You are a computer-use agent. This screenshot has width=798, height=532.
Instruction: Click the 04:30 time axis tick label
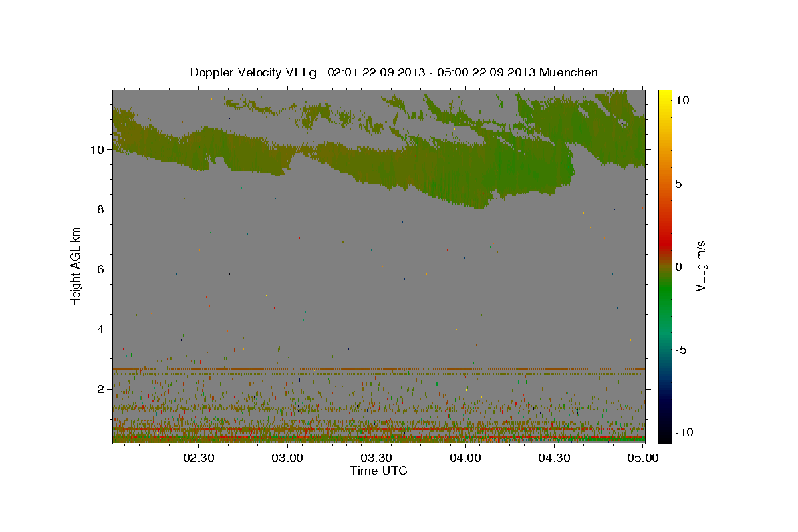tap(554, 458)
